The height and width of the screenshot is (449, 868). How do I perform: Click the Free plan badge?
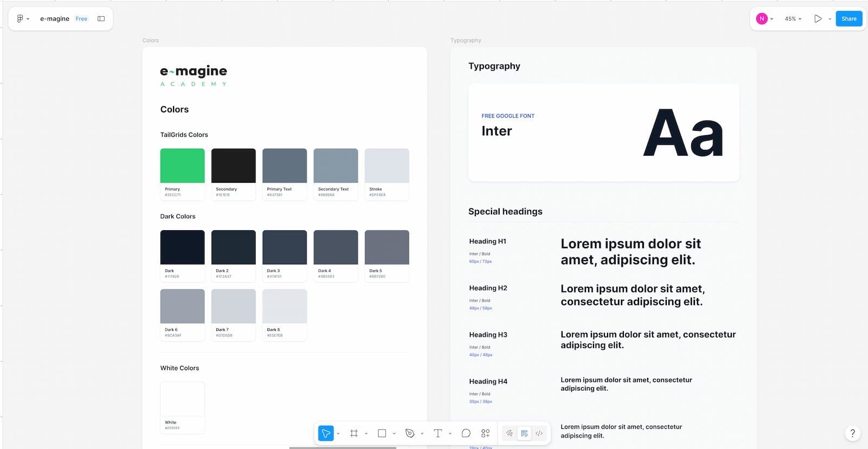point(81,18)
